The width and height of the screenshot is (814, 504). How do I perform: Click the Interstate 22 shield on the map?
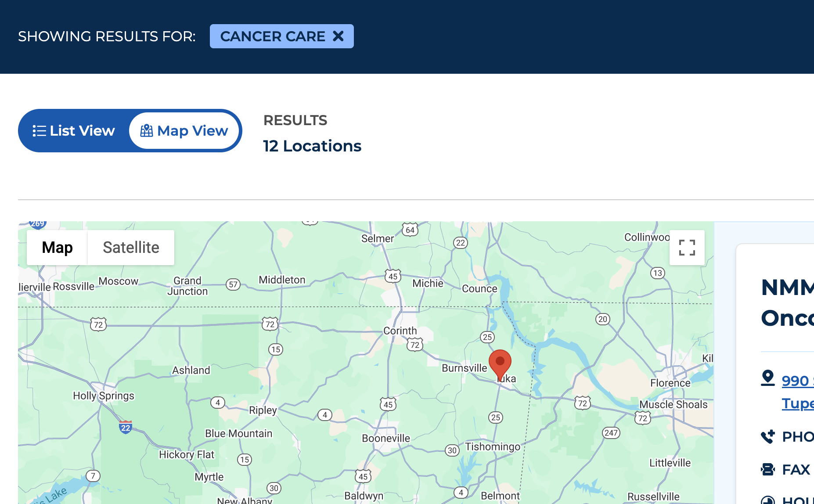126,427
